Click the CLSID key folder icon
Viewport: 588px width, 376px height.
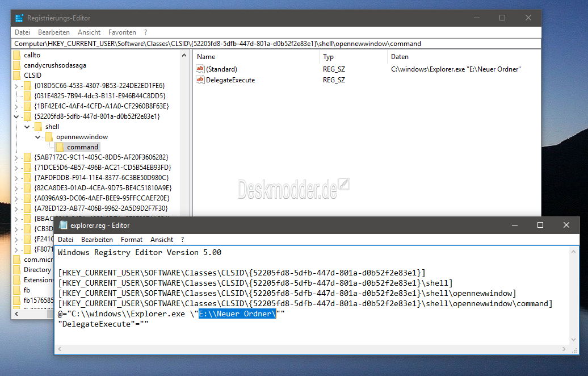point(16,76)
